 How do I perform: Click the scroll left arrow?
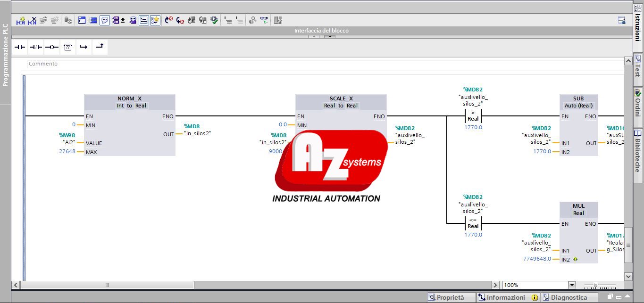pyautogui.click(x=16, y=285)
